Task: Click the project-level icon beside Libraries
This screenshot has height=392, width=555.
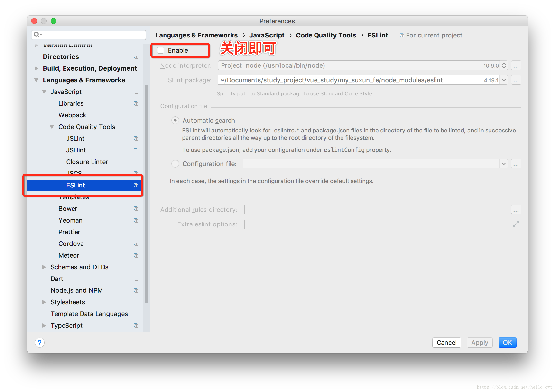Action: pos(136,103)
